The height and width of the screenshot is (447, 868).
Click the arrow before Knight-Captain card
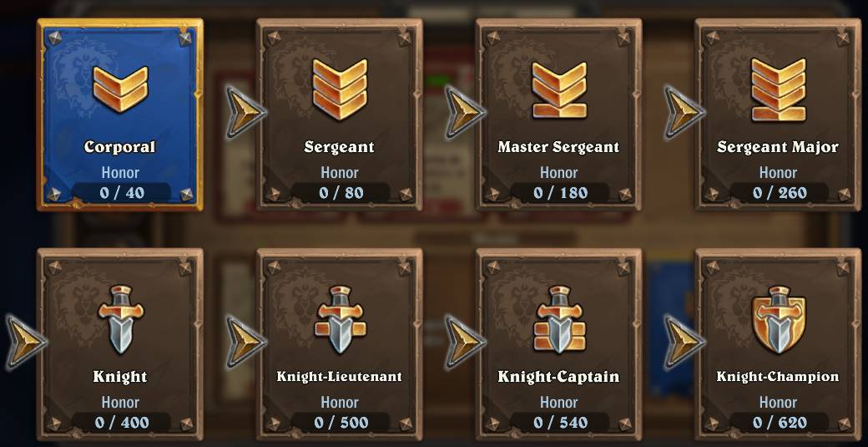pos(464,342)
